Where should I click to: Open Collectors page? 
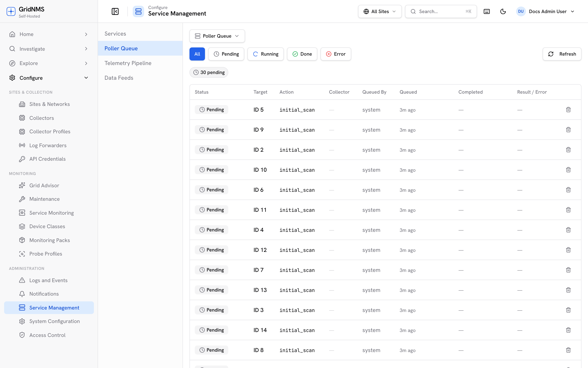point(49,118)
